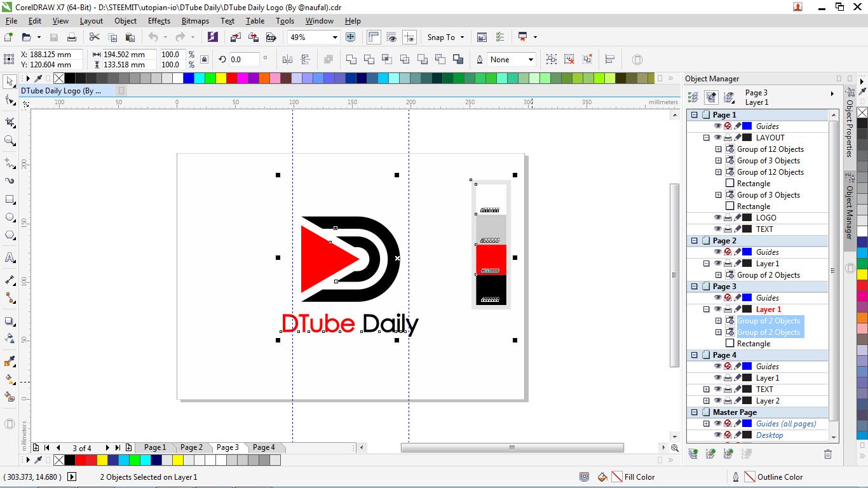Click the X position input field
The width and height of the screenshot is (868, 488).
point(55,55)
